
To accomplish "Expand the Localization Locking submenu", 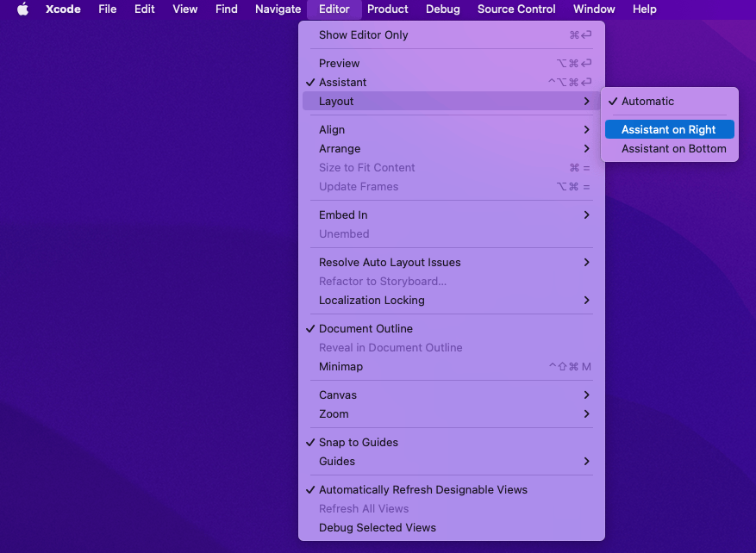I will click(452, 300).
